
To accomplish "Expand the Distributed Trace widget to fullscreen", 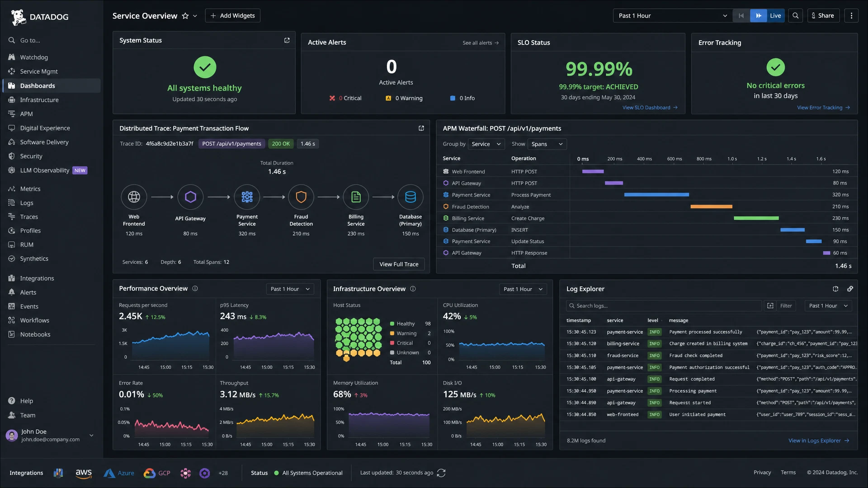I will (x=421, y=128).
